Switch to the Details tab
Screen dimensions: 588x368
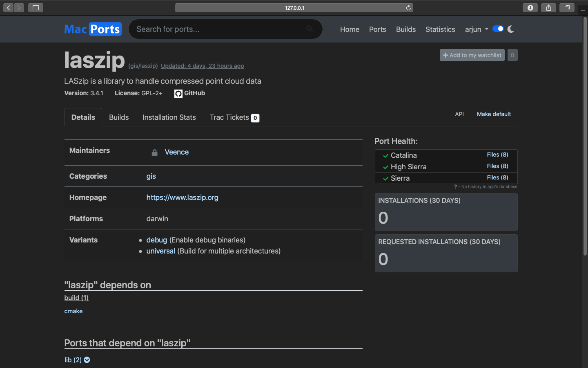83,117
